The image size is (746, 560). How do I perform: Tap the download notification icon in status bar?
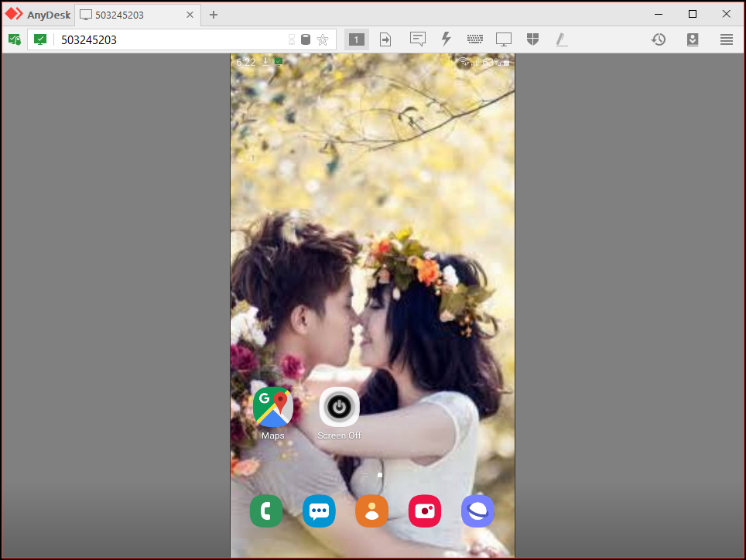tap(265, 61)
